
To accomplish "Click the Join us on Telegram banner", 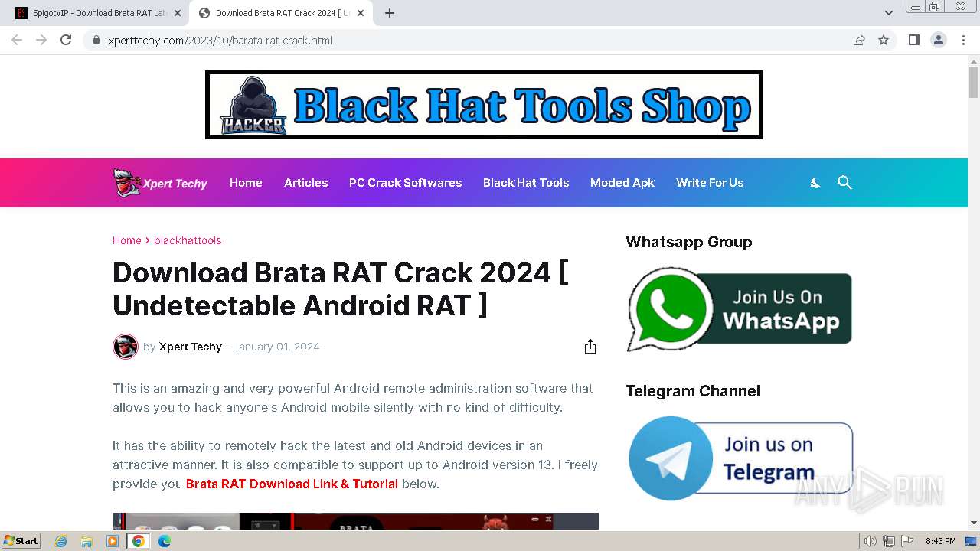I will (x=740, y=458).
